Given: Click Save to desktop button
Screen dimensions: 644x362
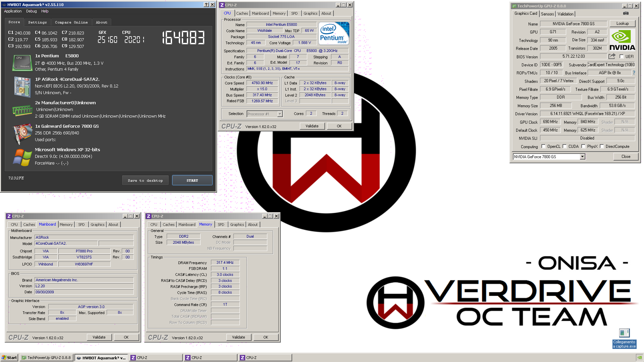Looking at the screenshot, I should pyautogui.click(x=145, y=180).
